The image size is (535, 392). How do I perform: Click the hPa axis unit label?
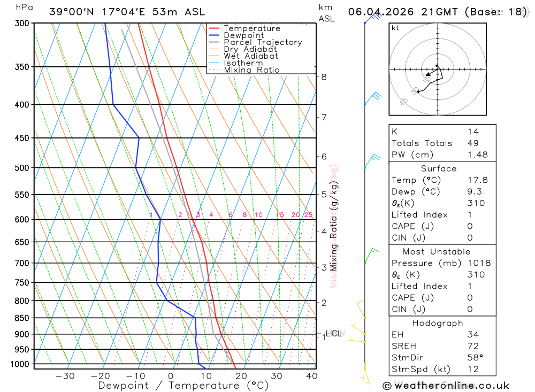[25, 7]
